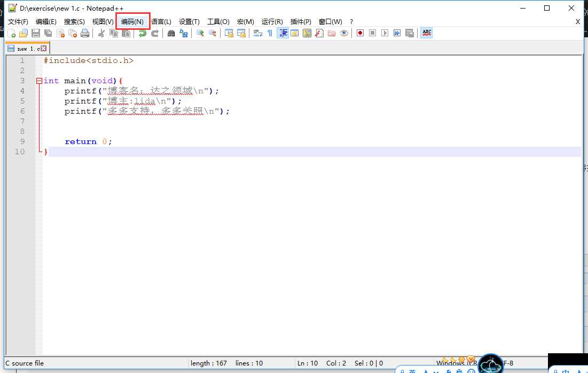The width and height of the screenshot is (588, 373).
Task: Close the new 1.c tab with its X
Action: click(x=44, y=49)
